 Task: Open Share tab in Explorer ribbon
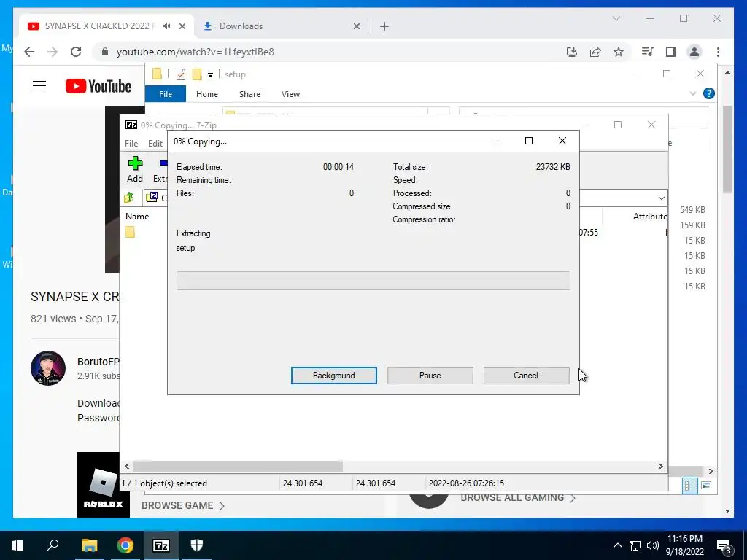coord(249,94)
